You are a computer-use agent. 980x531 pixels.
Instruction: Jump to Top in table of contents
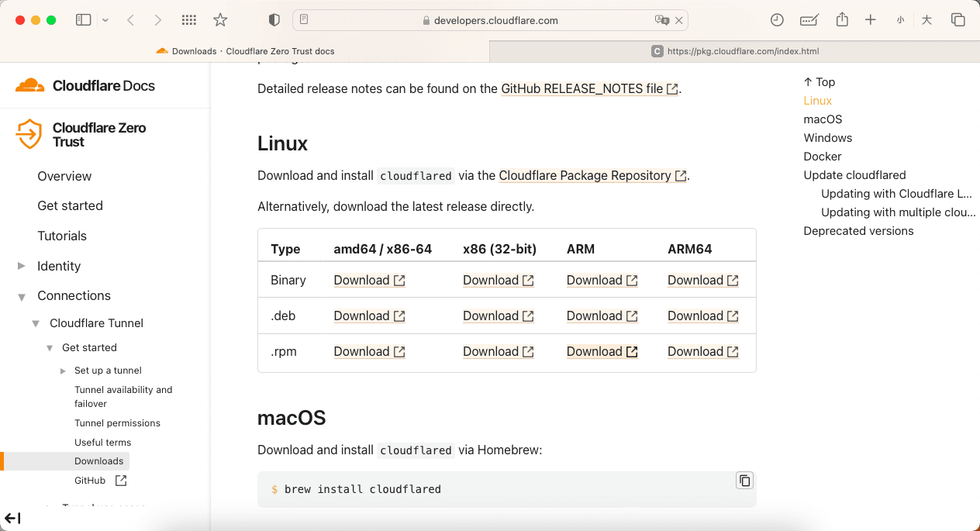click(820, 82)
